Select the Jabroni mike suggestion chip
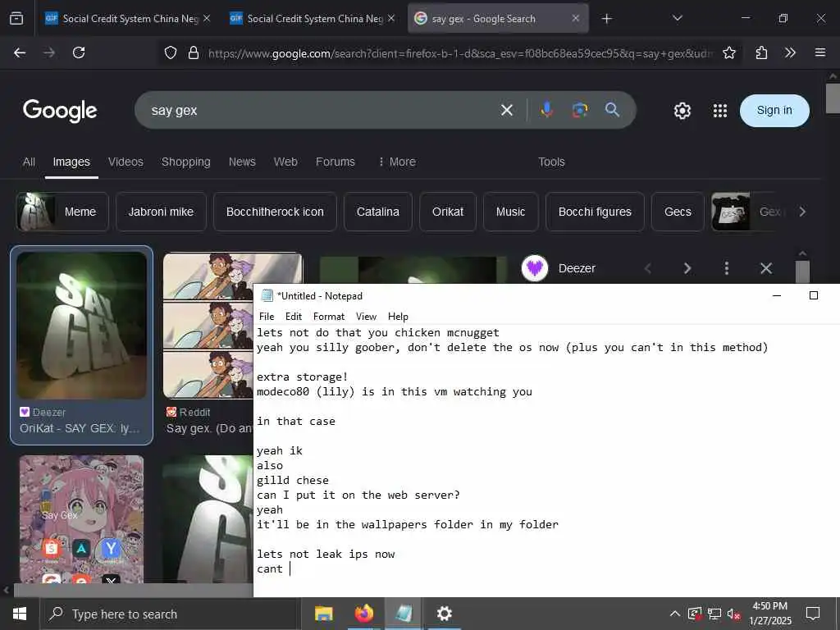 (161, 212)
